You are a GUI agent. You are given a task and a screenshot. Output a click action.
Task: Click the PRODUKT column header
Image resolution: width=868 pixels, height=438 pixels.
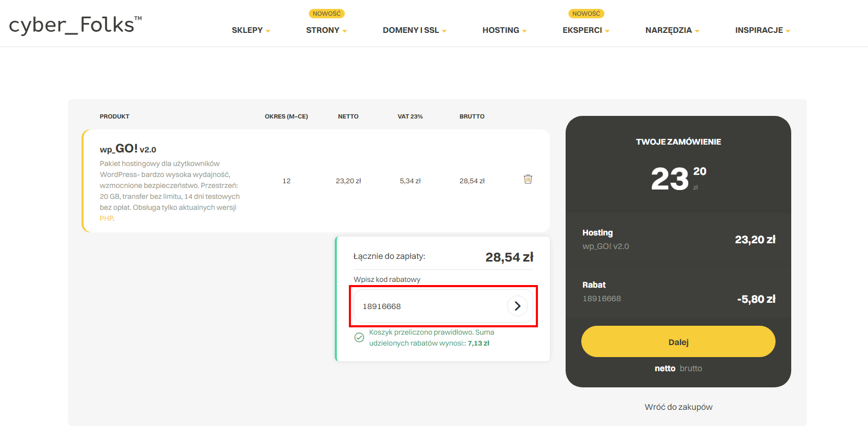pos(114,116)
